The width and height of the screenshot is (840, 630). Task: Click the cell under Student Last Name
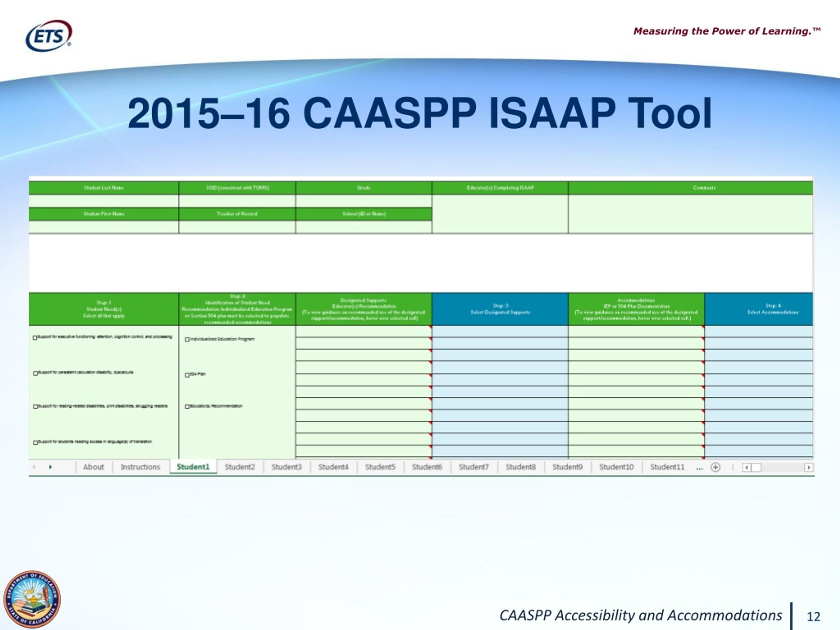click(104, 201)
